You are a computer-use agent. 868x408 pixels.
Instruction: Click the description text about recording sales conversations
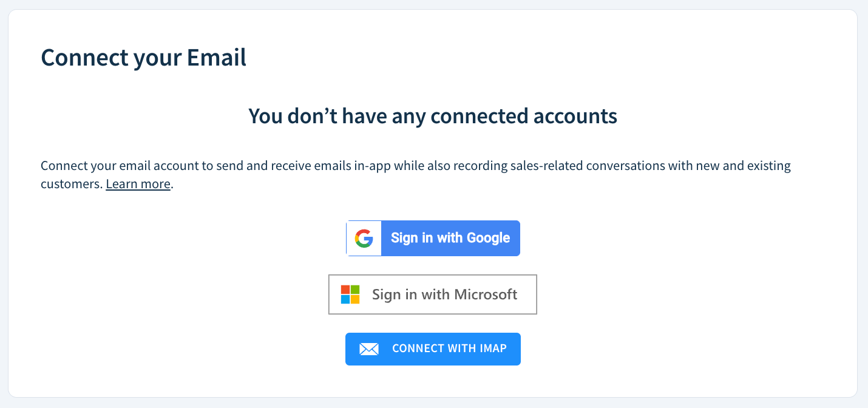415,165
